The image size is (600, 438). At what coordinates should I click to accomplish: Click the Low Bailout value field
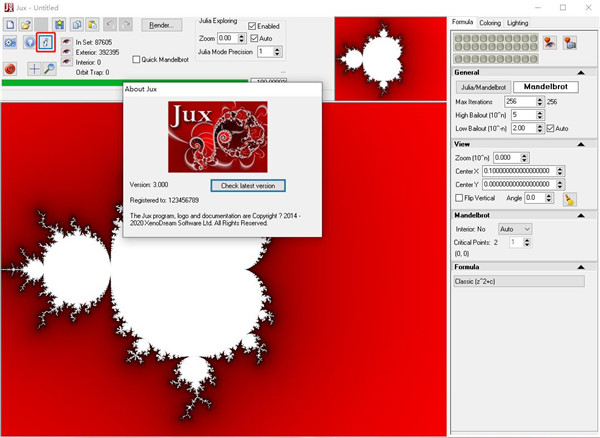point(523,128)
